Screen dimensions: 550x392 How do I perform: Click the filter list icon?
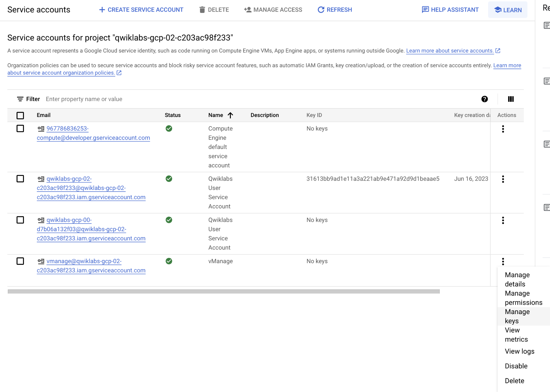click(20, 99)
